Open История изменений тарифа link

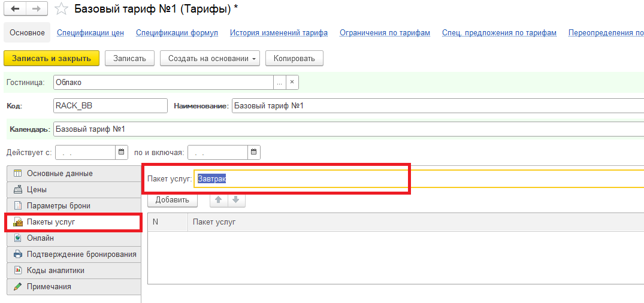[x=279, y=33]
